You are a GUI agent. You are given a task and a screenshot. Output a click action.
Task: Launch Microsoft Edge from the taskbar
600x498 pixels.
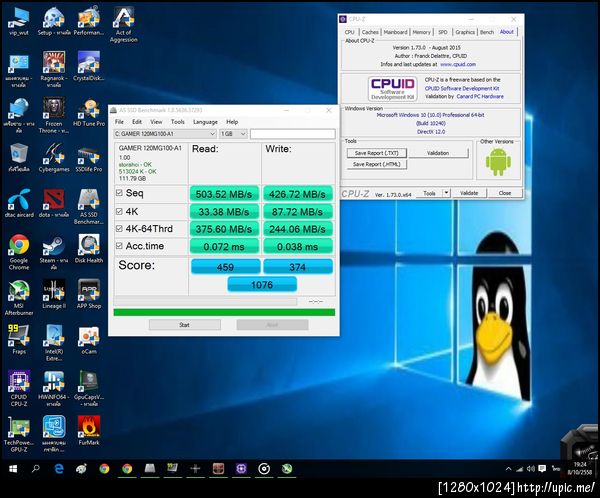(x=59, y=469)
